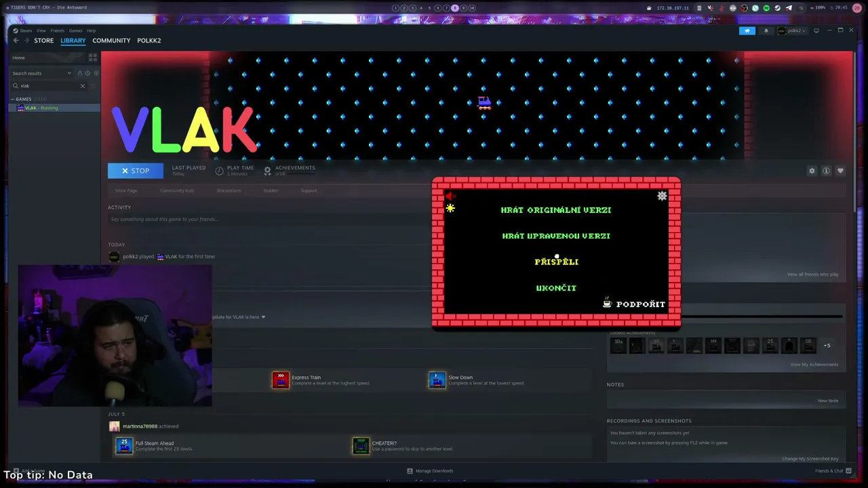Open polkk2 account dropdown
This screenshot has width=868, height=488.
tap(791, 30)
